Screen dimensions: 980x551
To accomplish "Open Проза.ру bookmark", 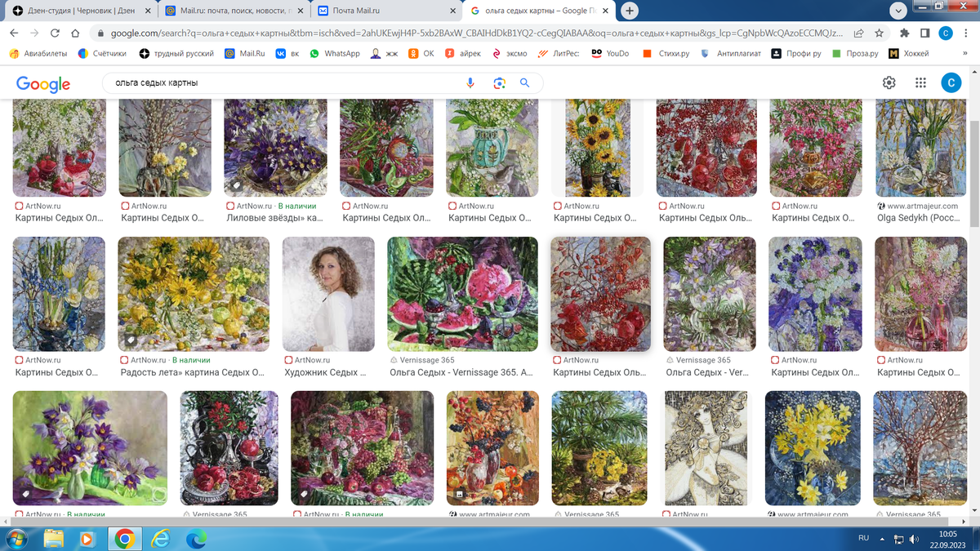I will pyautogui.click(x=856, y=53).
